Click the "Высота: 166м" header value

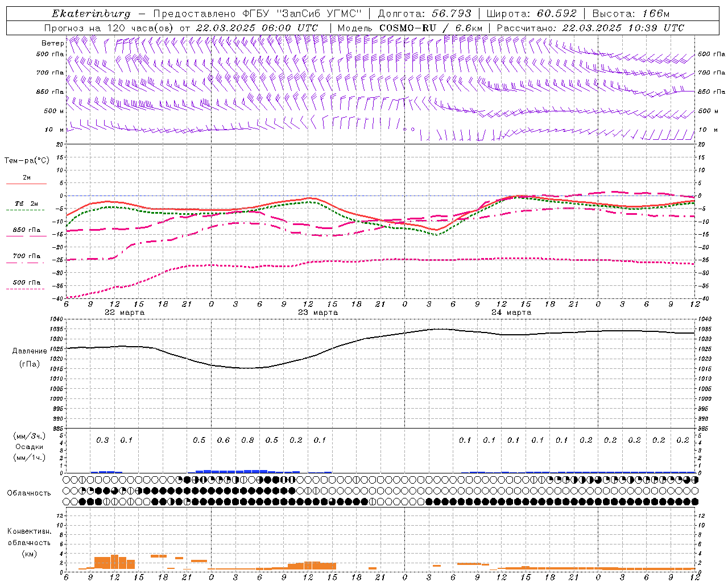[x=631, y=14]
